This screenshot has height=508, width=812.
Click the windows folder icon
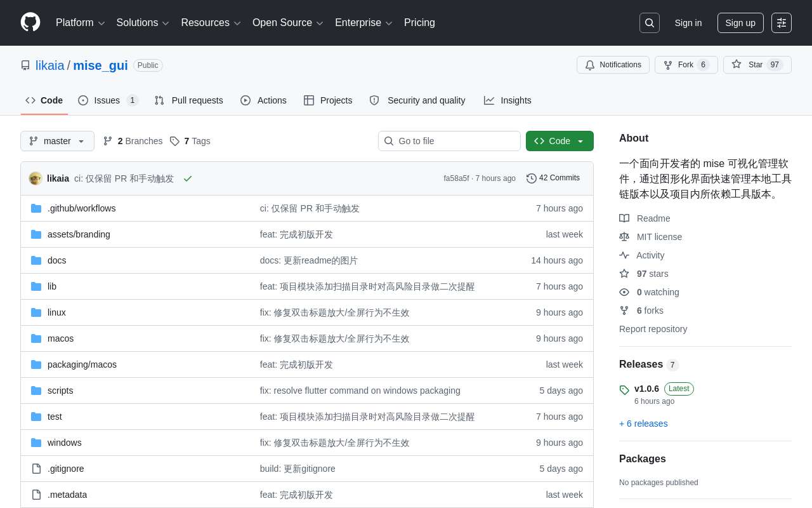point(36,443)
